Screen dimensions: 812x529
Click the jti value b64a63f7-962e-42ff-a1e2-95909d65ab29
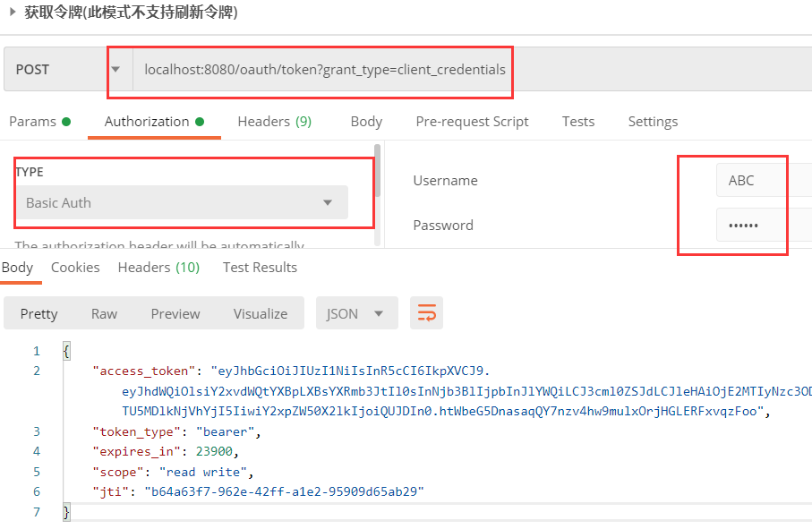[x=284, y=491]
